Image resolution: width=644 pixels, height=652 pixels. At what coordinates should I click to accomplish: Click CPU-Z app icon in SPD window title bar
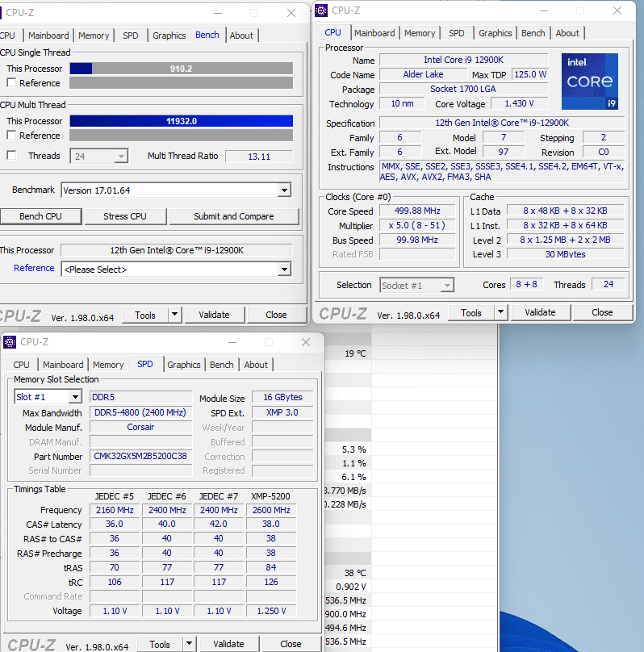[10, 342]
